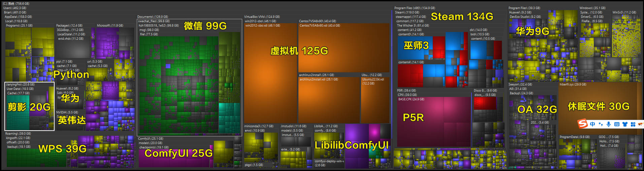The image size is (644, 171).
Task: Select the 'NVIDIA\ (5.5 GB)' folder
Action: [67, 112]
